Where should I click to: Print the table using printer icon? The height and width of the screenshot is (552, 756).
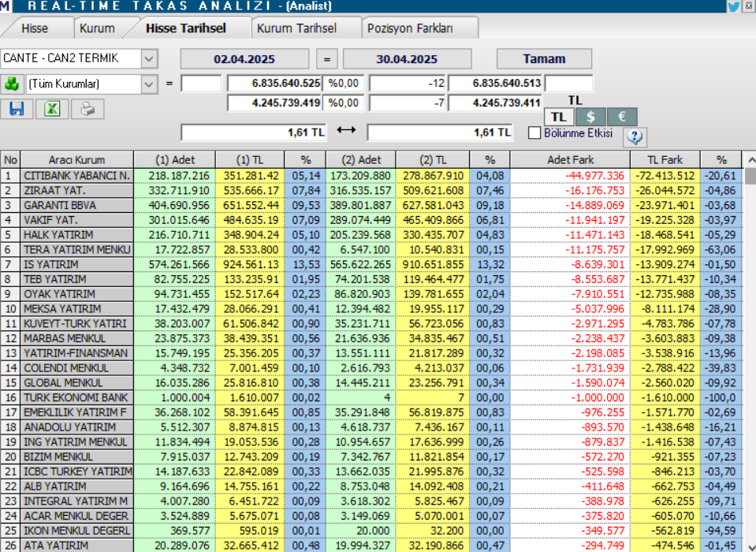(88, 109)
